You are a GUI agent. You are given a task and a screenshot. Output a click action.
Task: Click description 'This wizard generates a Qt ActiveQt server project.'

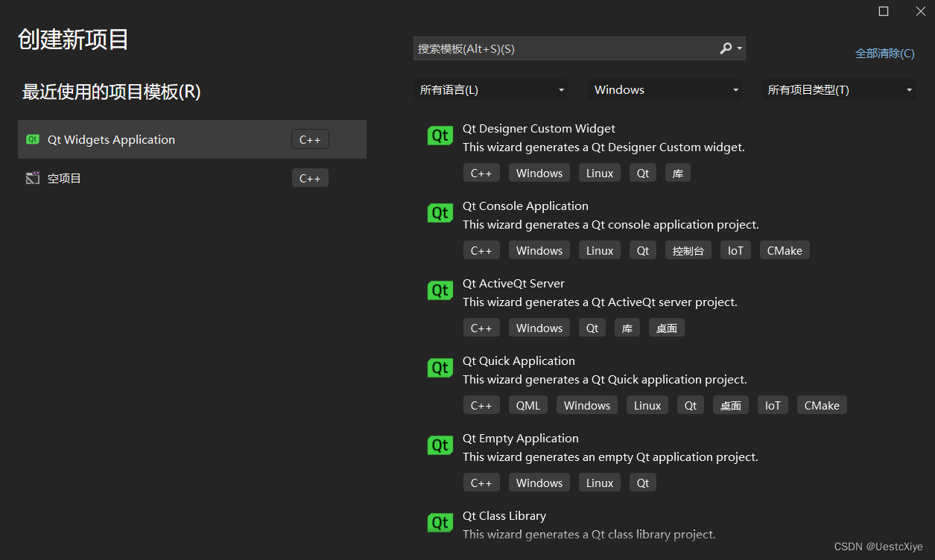pos(600,302)
